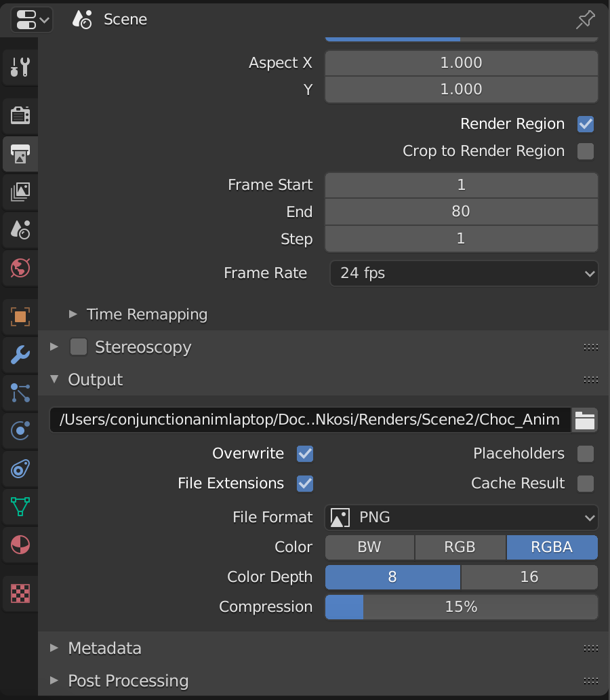Open Texture properties checker tab

point(20,594)
